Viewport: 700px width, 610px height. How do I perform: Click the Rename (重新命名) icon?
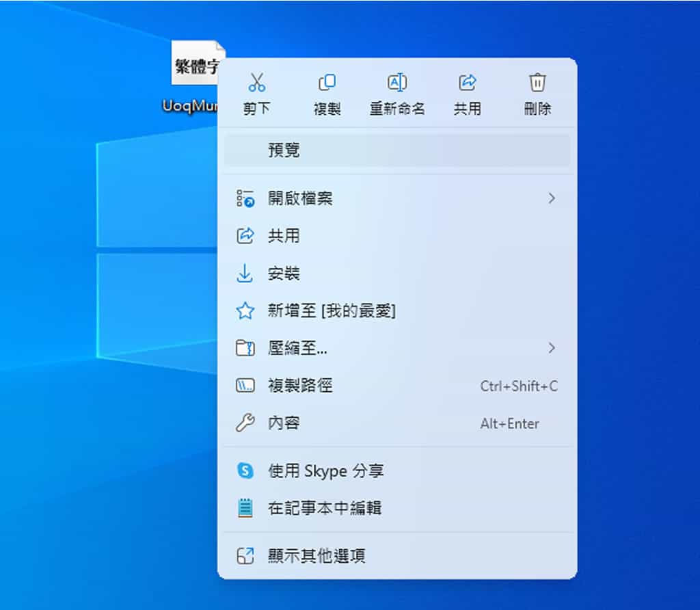coord(397,83)
